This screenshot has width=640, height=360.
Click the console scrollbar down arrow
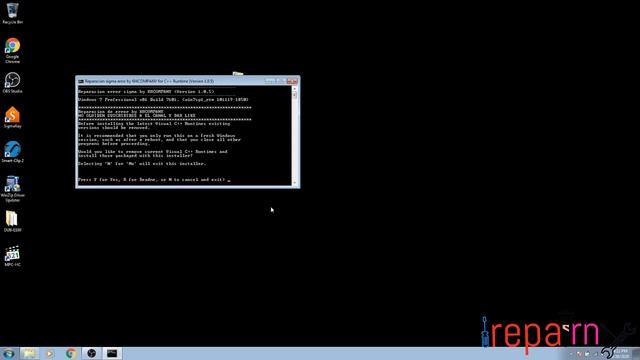pyautogui.click(x=295, y=183)
